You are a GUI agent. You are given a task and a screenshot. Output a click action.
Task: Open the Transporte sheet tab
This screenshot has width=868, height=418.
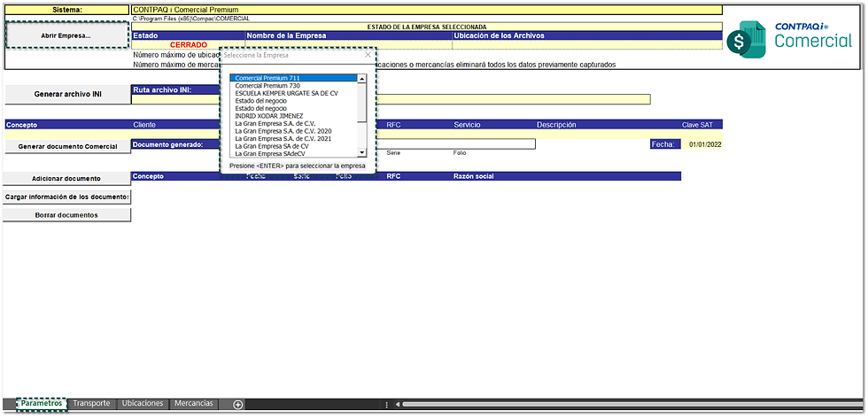click(x=91, y=404)
